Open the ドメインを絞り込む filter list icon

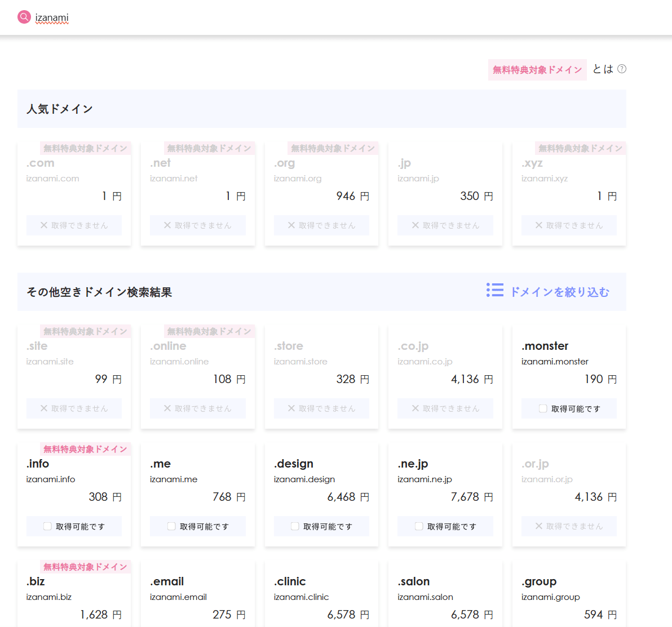495,290
